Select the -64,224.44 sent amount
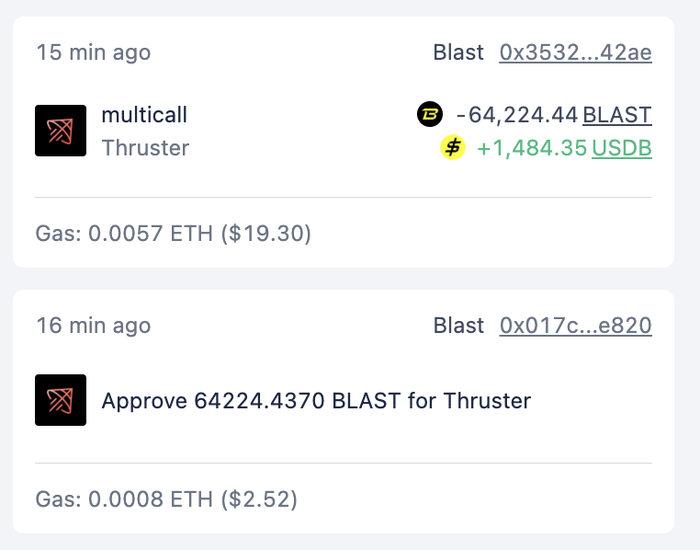The image size is (700, 550). 517,115
